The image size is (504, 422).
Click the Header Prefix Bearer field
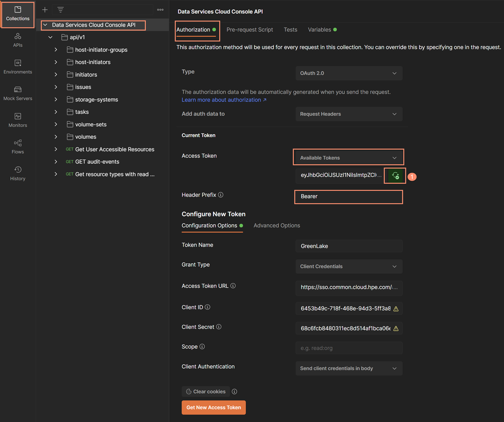click(349, 197)
